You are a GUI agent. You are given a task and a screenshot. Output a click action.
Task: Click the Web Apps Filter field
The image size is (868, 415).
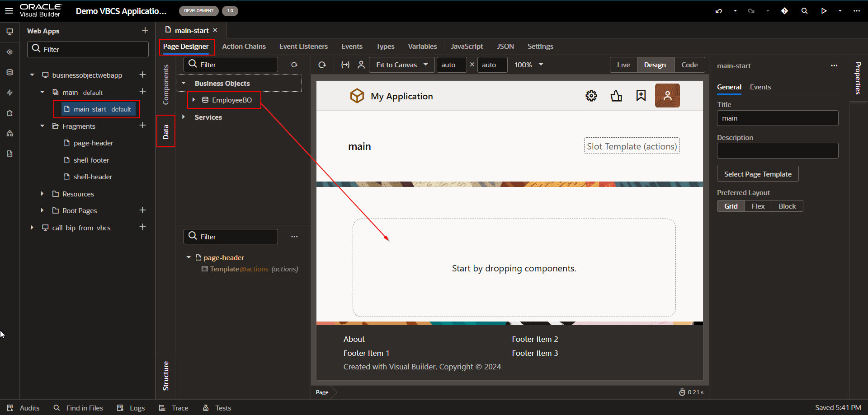coord(88,50)
